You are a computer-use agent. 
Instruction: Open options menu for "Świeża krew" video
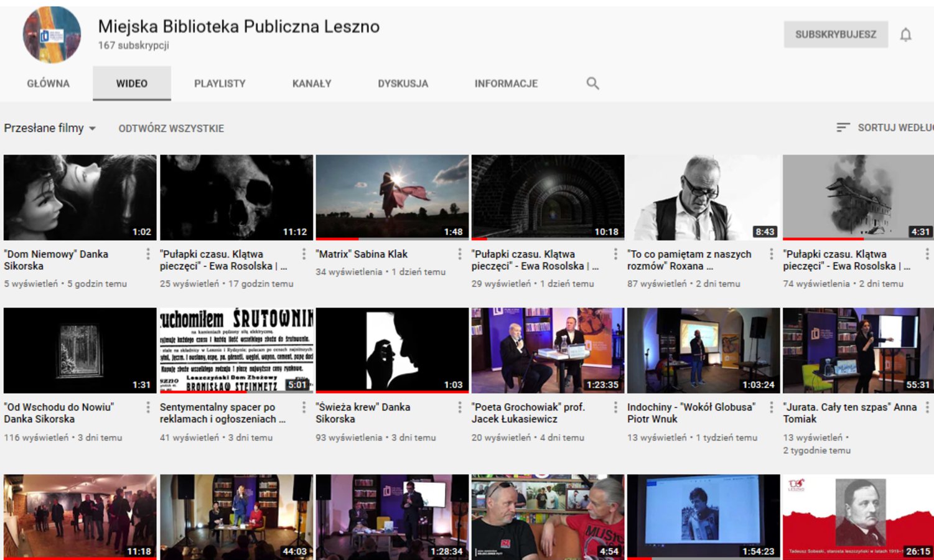[460, 407]
